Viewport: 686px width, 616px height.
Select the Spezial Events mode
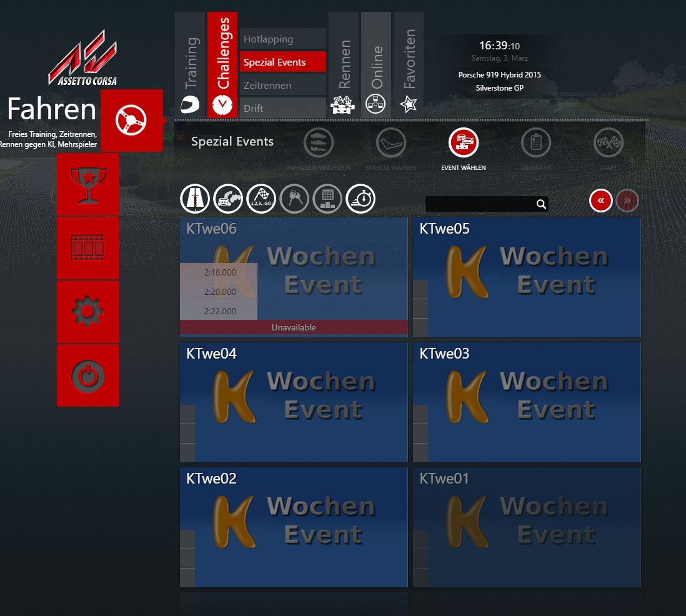(282, 62)
